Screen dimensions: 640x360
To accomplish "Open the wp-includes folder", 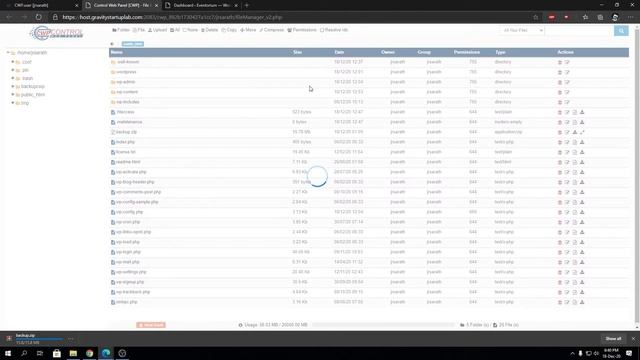I will pyautogui.click(x=128, y=102).
